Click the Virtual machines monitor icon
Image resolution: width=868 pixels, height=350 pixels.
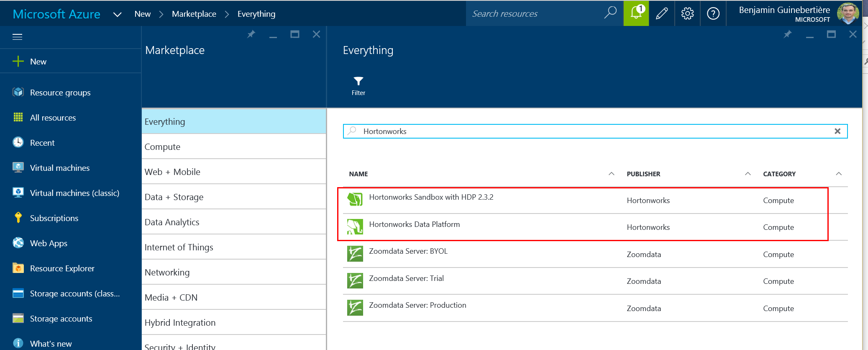click(x=18, y=167)
